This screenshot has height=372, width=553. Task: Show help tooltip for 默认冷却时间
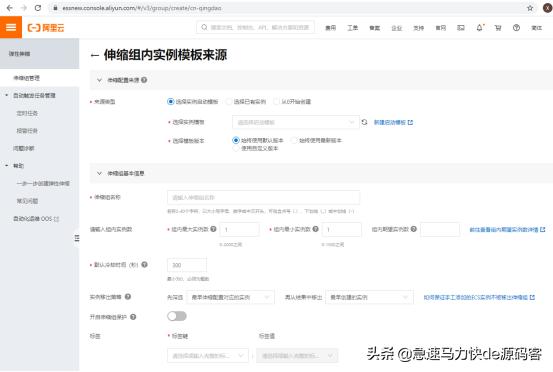pos(144,264)
